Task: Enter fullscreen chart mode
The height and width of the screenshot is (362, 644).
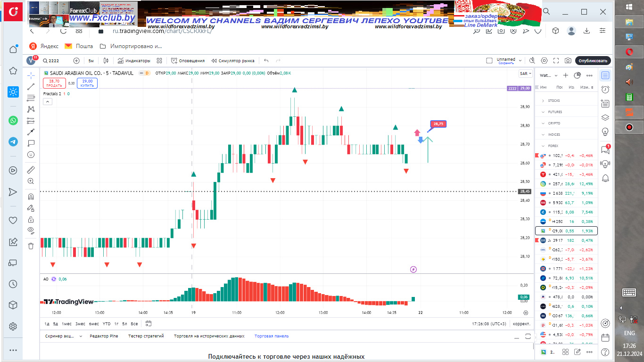Action: [x=556, y=61]
